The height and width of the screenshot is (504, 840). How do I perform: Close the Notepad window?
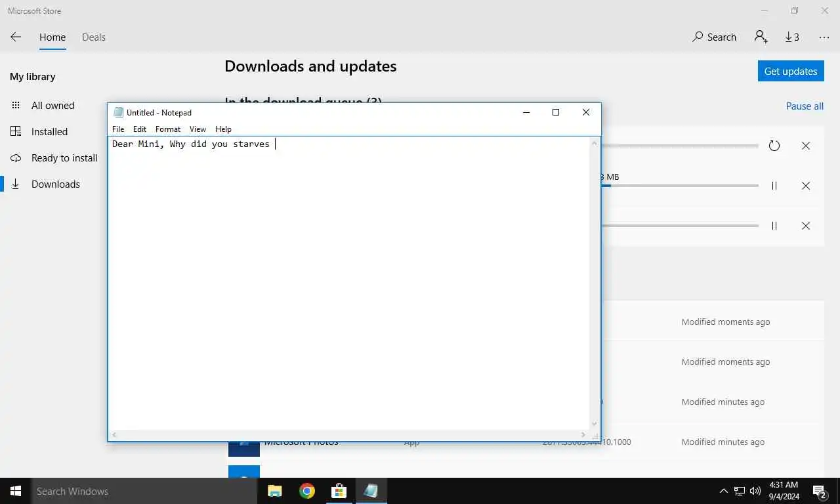[x=586, y=112]
